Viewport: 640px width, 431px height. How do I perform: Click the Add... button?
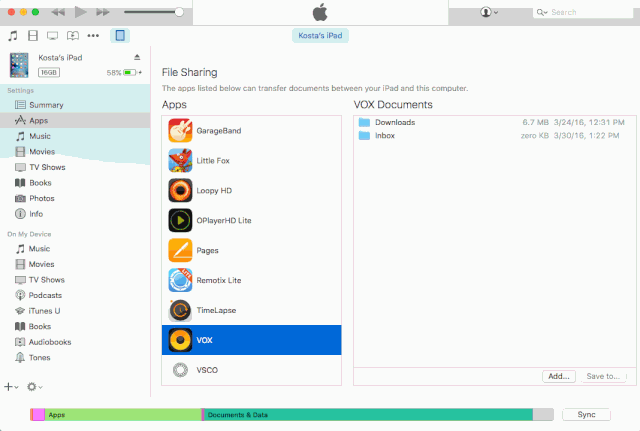(x=559, y=376)
